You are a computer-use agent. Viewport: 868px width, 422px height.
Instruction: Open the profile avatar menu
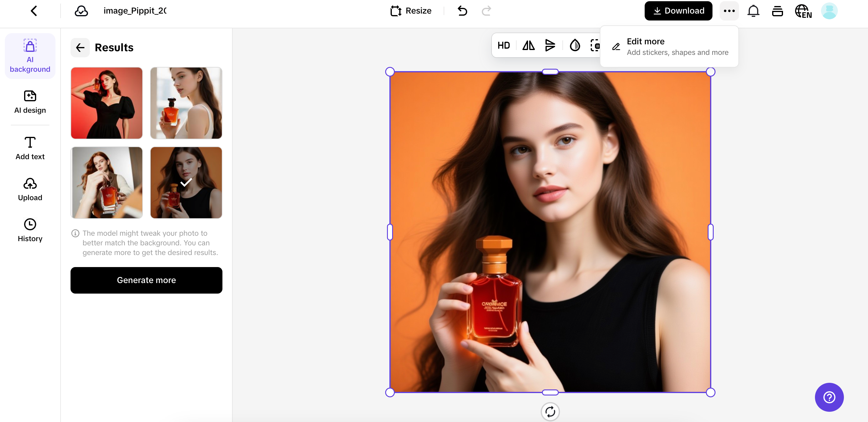click(829, 11)
